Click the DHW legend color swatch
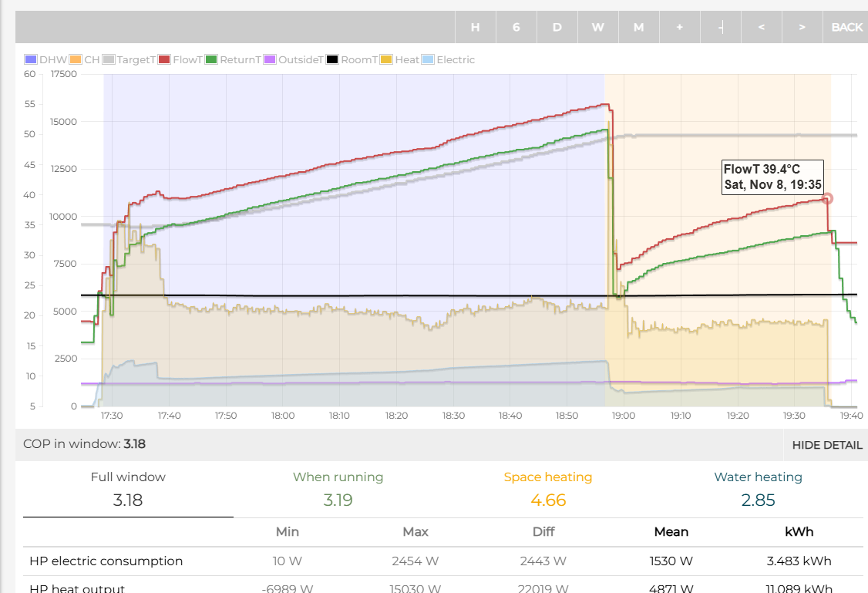The height and width of the screenshot is (593, 868). [x=31, y=60]
